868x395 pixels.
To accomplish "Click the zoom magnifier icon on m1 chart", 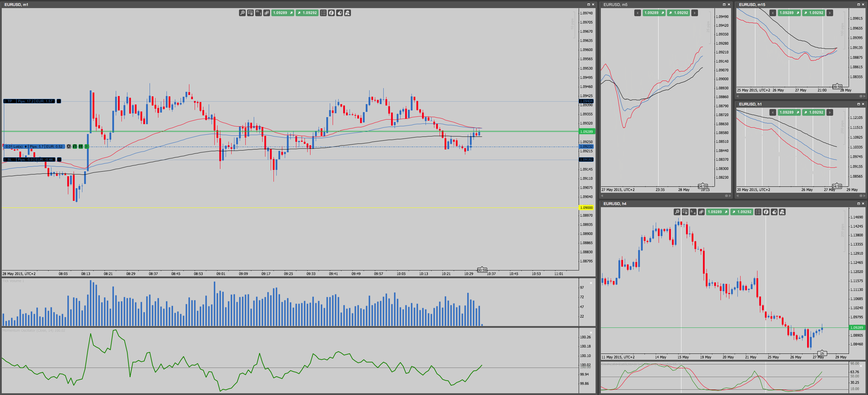I will click(x=242, y=13).
